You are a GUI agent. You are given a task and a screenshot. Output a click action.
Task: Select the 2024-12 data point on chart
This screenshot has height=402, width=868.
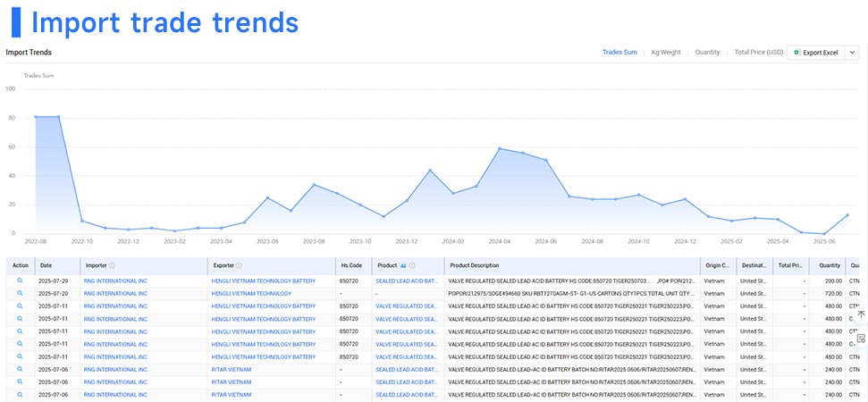coord(686,199)
